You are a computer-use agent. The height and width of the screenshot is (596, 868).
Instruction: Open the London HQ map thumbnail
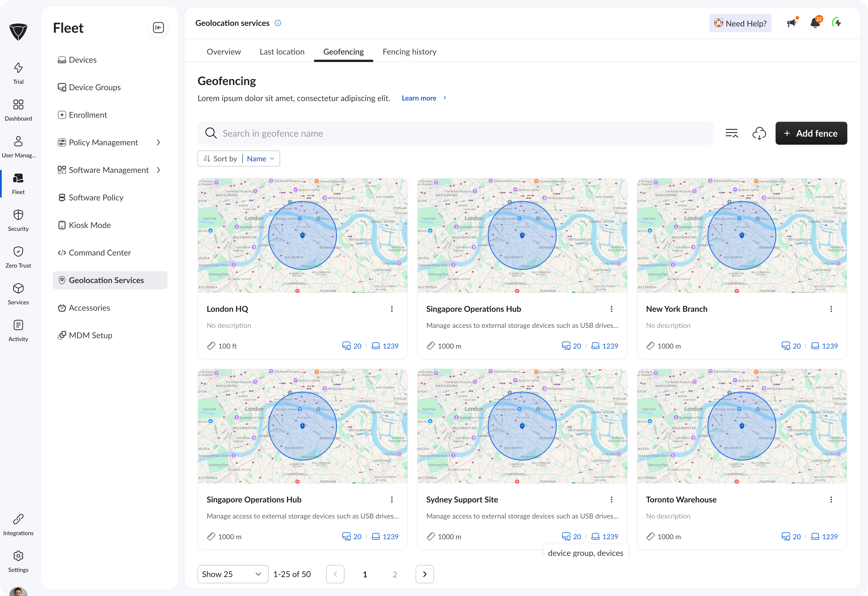[303, 235]
